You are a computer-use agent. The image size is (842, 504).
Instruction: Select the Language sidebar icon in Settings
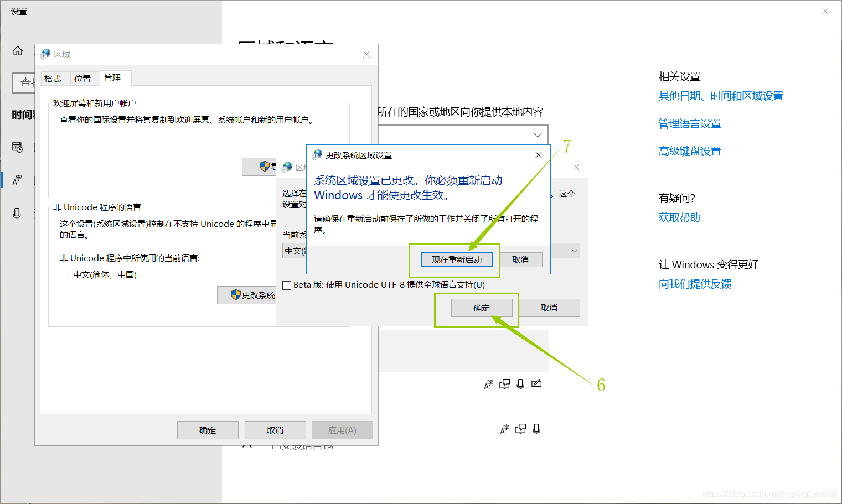[18, 180]
